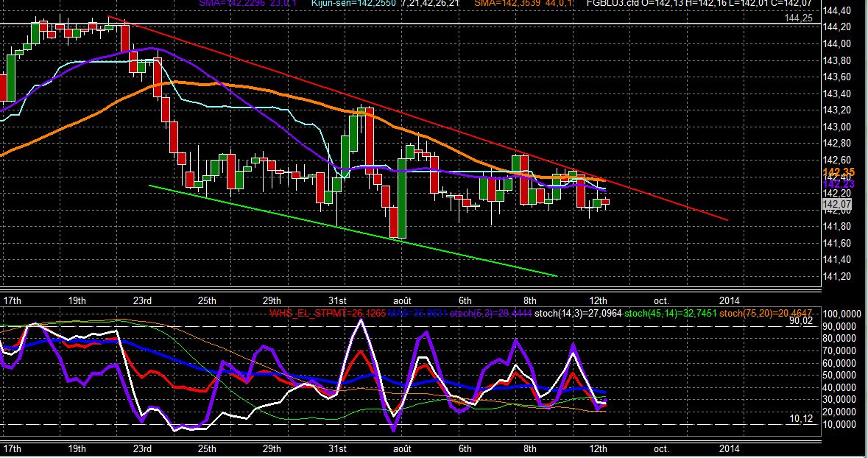This screenshot has height=458, width=868.
Task: Click 12th on the price chart time axis
Action: coord(598,300)
